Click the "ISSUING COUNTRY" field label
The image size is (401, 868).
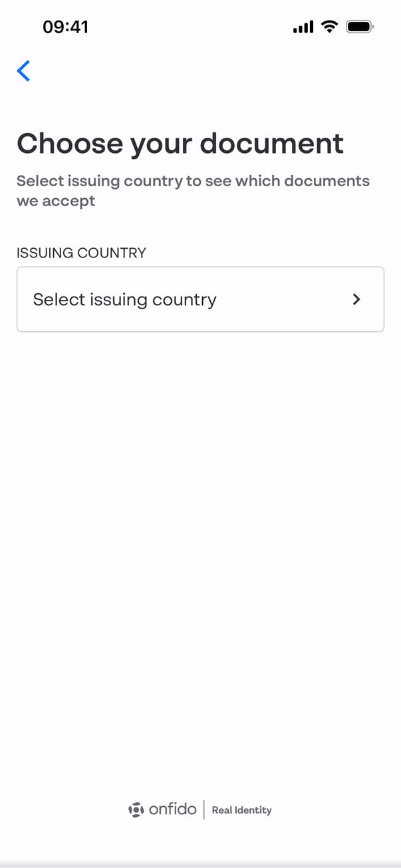(81, 253)
